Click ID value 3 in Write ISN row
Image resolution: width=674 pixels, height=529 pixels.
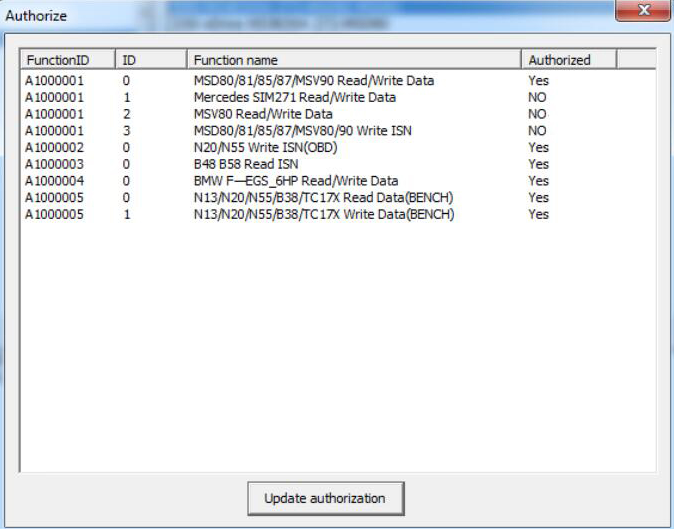point(126,131)
